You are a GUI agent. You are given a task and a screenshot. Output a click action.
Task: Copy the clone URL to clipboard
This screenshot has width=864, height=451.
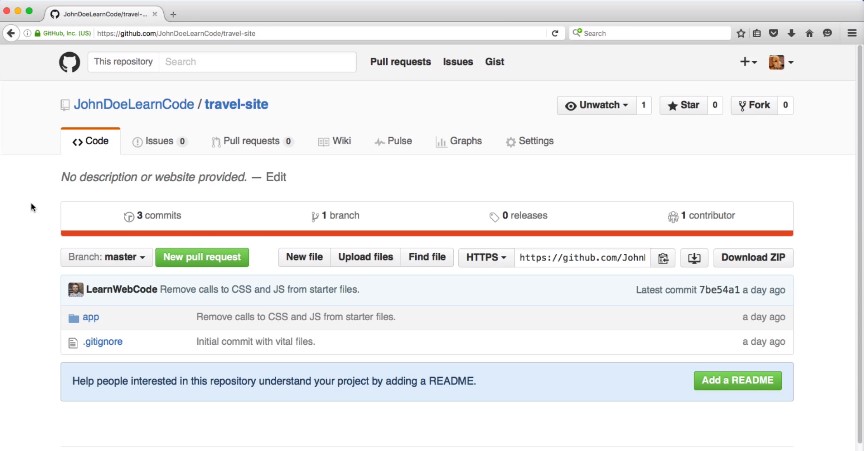coord(663,258)
